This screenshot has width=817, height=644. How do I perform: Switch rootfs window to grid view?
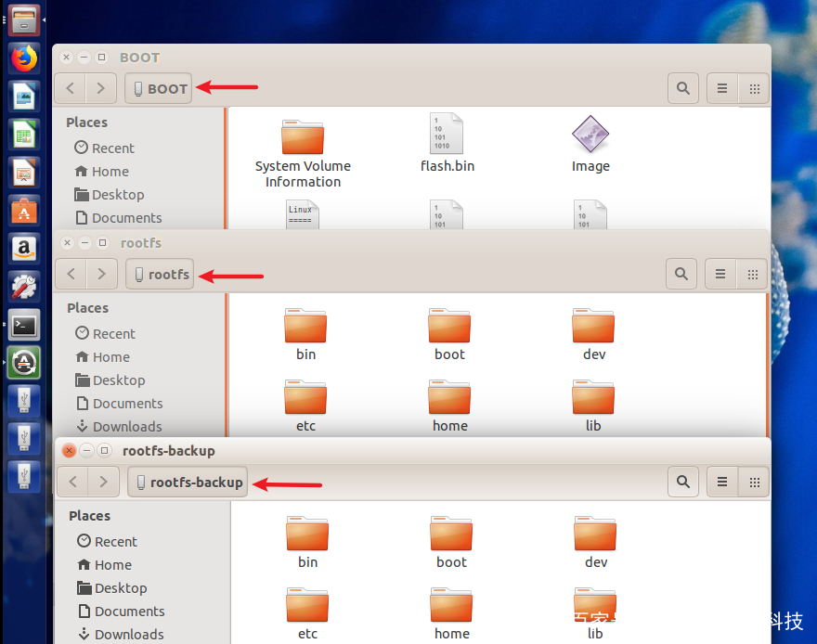click(752, 274)
